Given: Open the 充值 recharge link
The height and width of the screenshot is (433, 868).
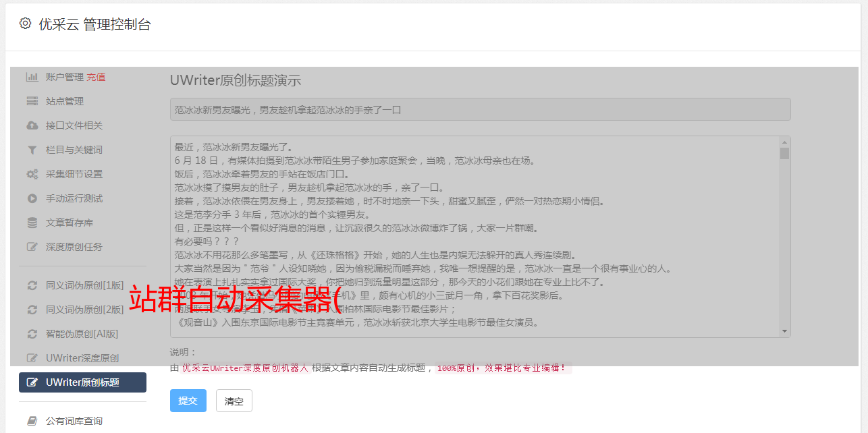Looking at the screenshot, I should [96, 77].
